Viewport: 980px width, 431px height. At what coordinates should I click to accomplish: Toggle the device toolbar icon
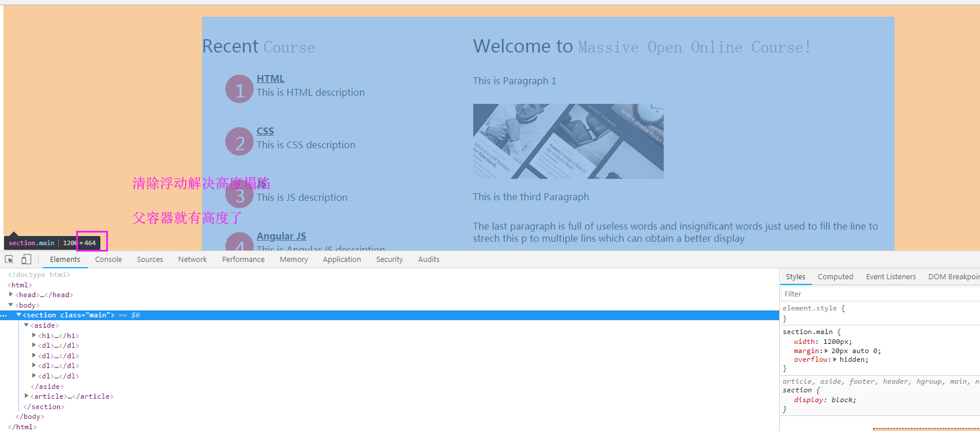click(x=26, y=260)
